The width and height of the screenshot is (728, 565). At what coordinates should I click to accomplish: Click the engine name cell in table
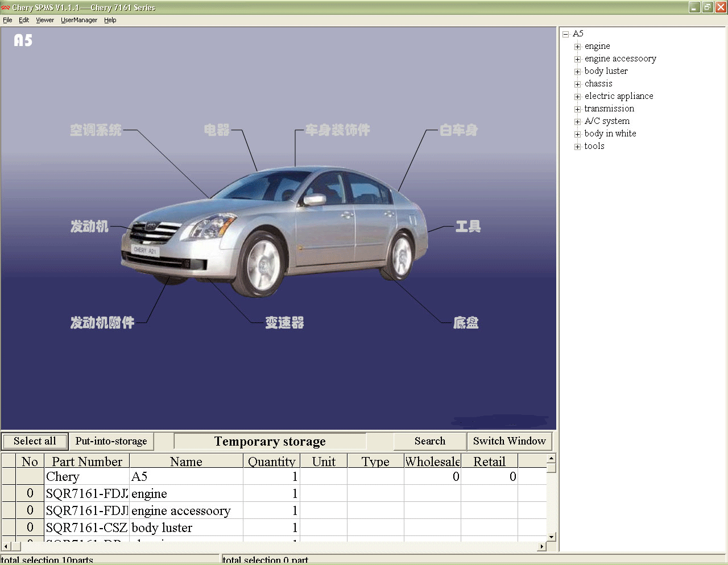click(187, 493)
